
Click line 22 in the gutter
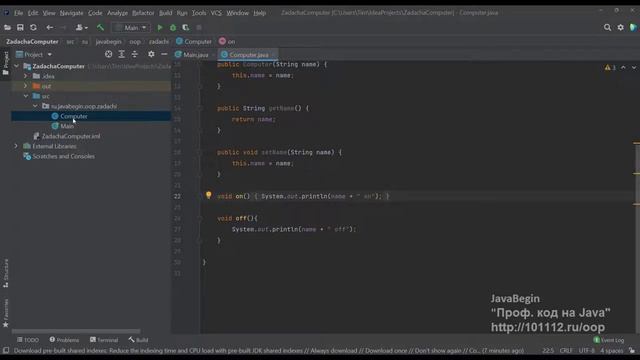(x=177, y=196)
